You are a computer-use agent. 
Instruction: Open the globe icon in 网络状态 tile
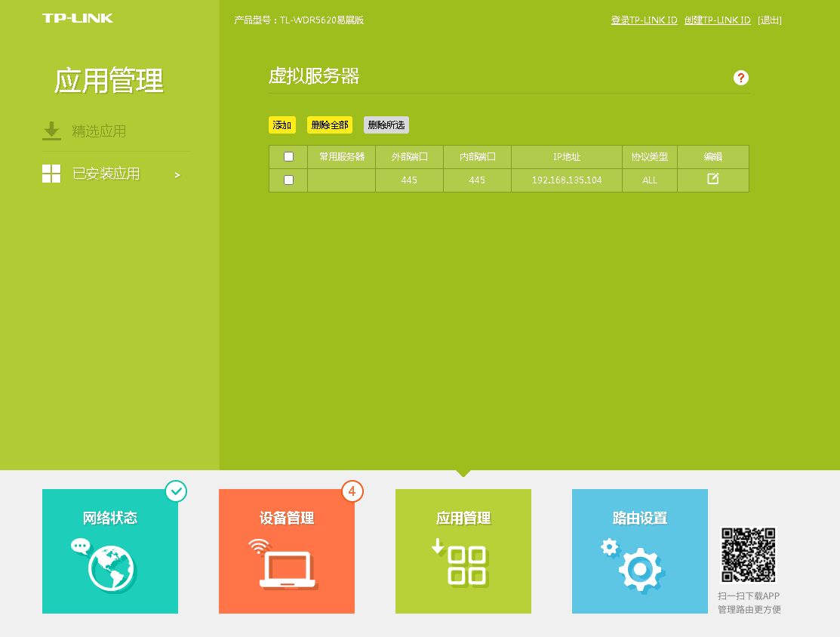tap(105, 566)
